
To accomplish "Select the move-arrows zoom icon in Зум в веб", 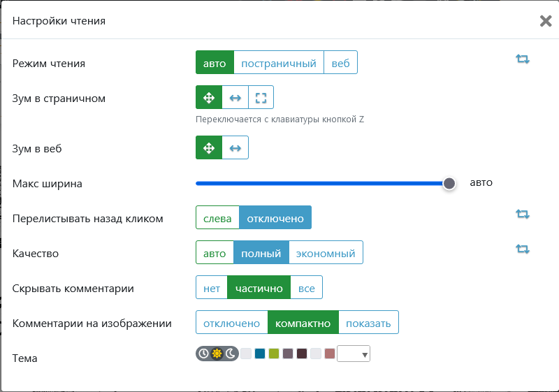I will tap(208, 148).
